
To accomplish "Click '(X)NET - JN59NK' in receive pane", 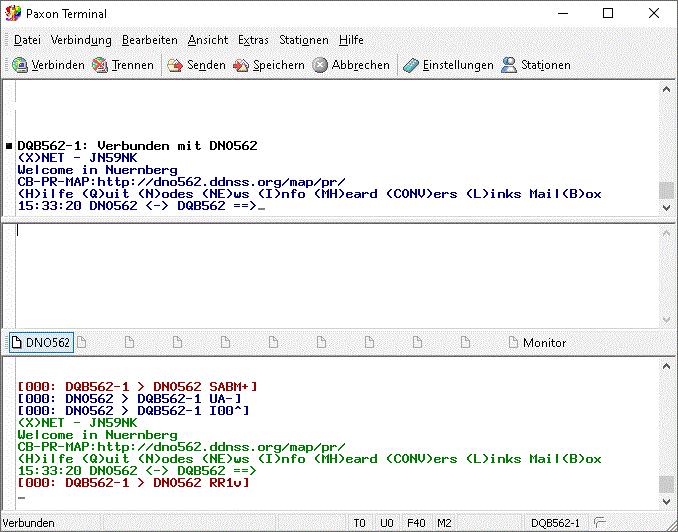I will click(77, 158).
